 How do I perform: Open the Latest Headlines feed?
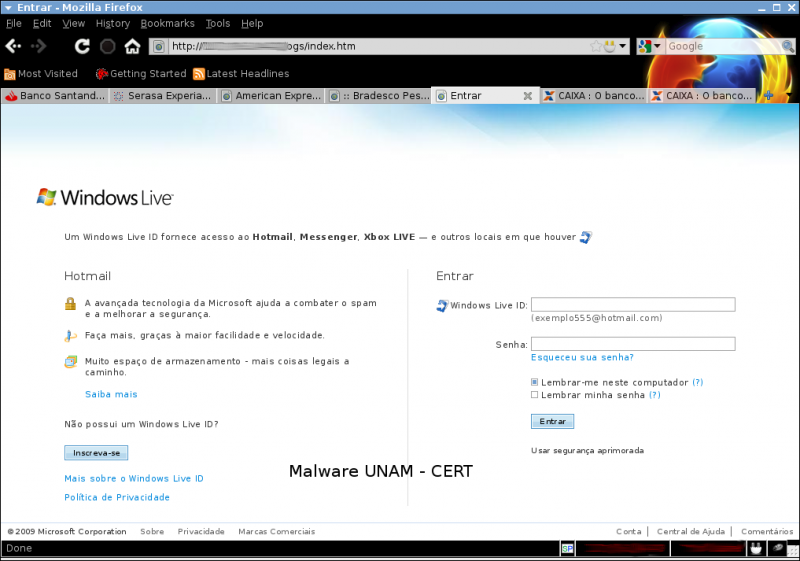point(241,74)
